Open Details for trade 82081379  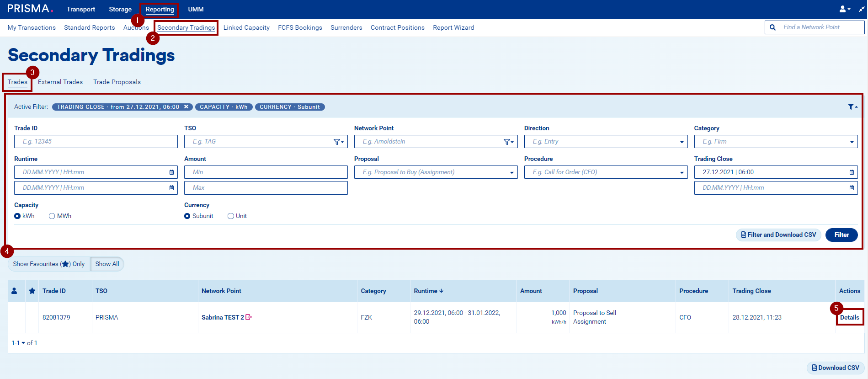point(849,317)
